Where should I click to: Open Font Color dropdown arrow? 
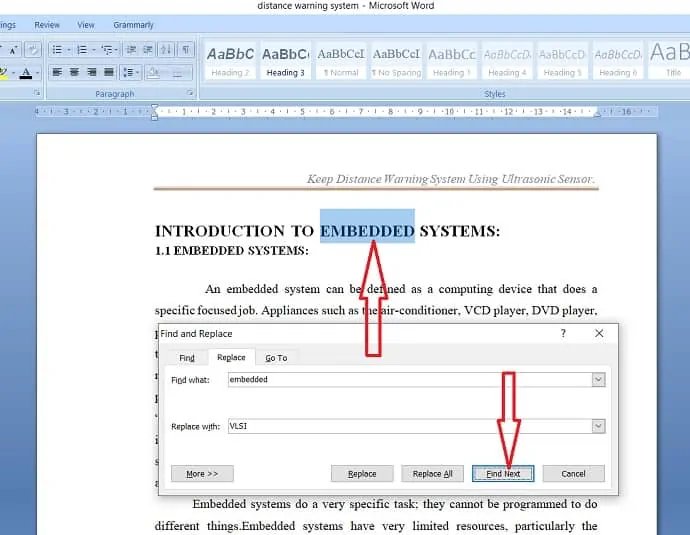tap(37, 73)
